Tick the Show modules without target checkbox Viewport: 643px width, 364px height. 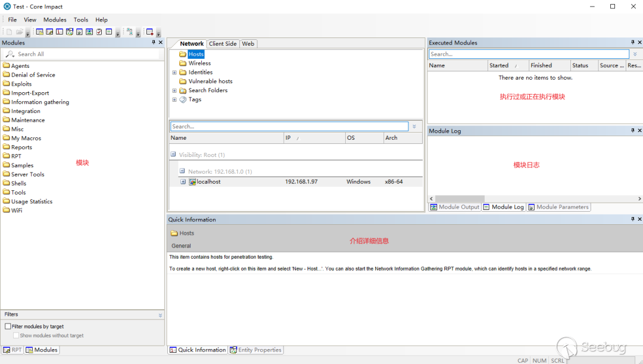point(16,335)
